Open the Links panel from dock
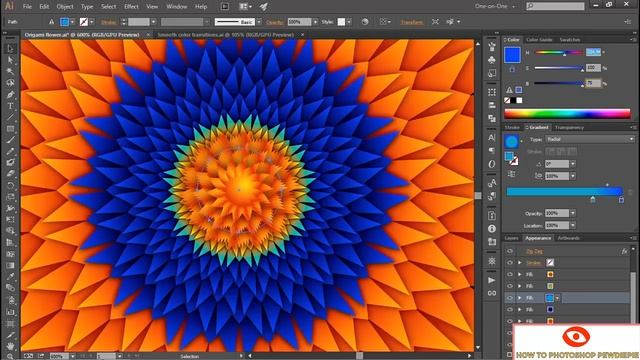This screenshot has height=360, width=640. pyautogui.click(x=492, y=293)
